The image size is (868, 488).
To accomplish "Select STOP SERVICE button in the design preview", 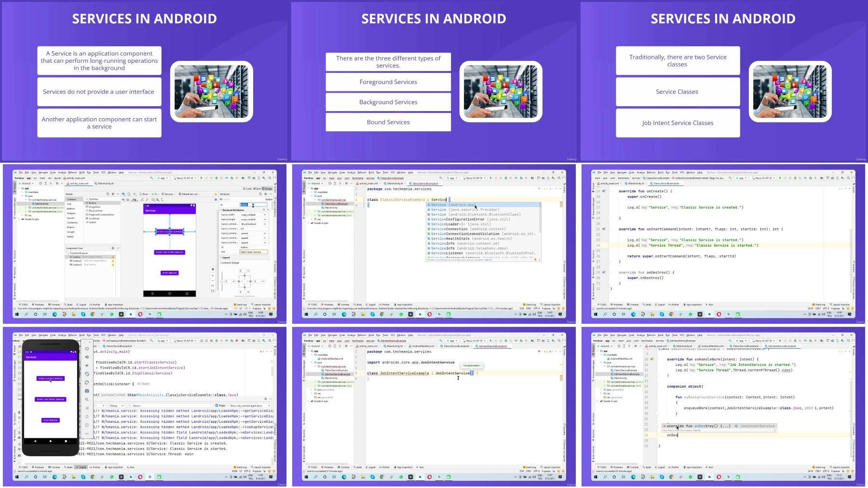I will point(170,273).
